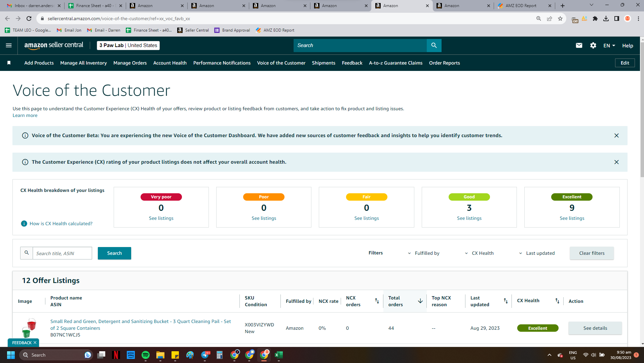Open the Chrome three-dot menu
This screenshot has height=363, width=644.
click(638, 18)
